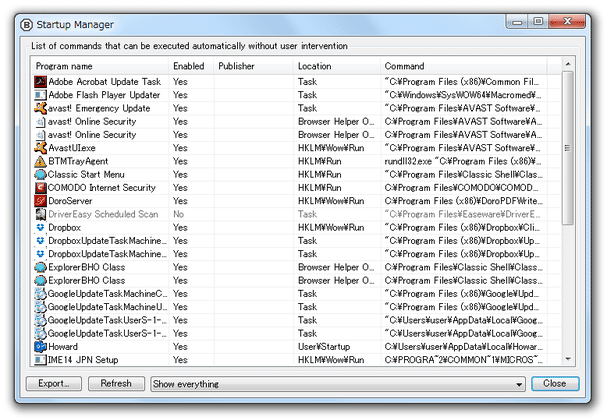Click the Dropbox icon in Dropbox row
The height and width of the screenshot is (420, 607).
tap(40, 227)
